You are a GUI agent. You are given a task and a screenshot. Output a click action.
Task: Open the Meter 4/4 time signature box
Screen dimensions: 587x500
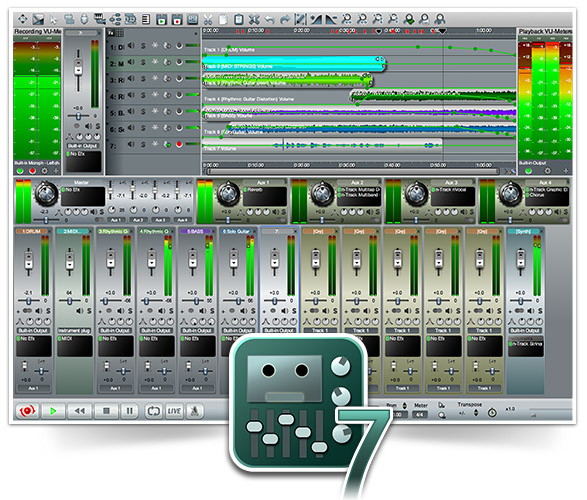pos(420,415)
